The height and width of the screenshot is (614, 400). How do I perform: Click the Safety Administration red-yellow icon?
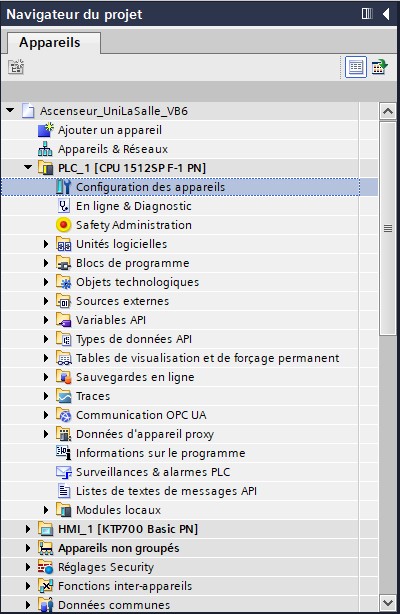63,225
